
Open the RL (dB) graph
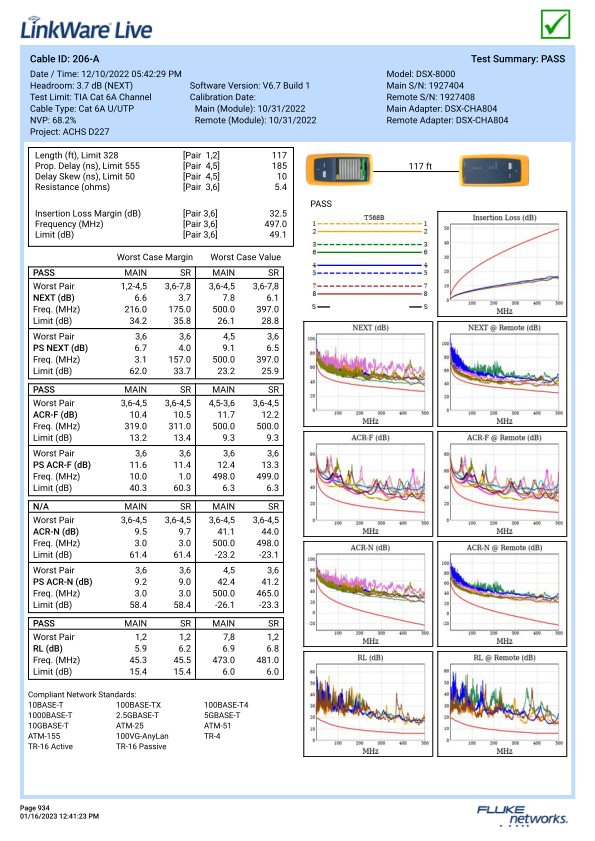click(x=368, y=704)
